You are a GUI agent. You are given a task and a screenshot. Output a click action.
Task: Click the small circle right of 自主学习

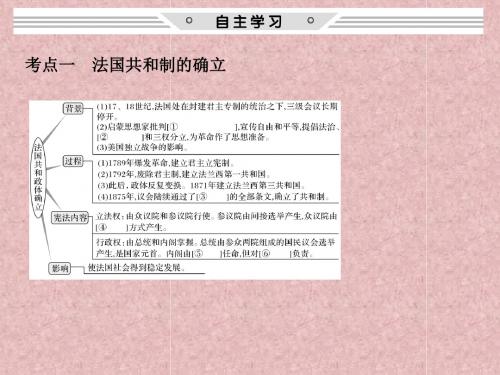(x=311, y=21)
